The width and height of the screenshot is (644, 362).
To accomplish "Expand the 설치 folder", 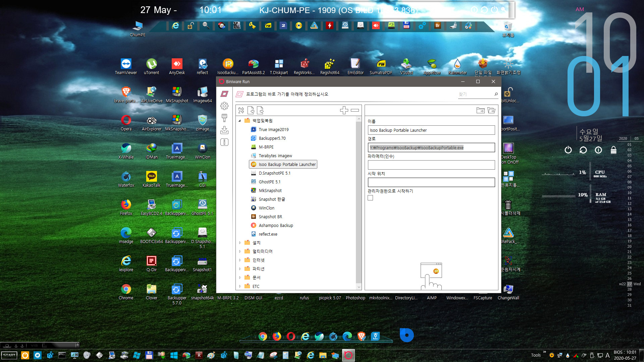I will click(x=240, y=243).
